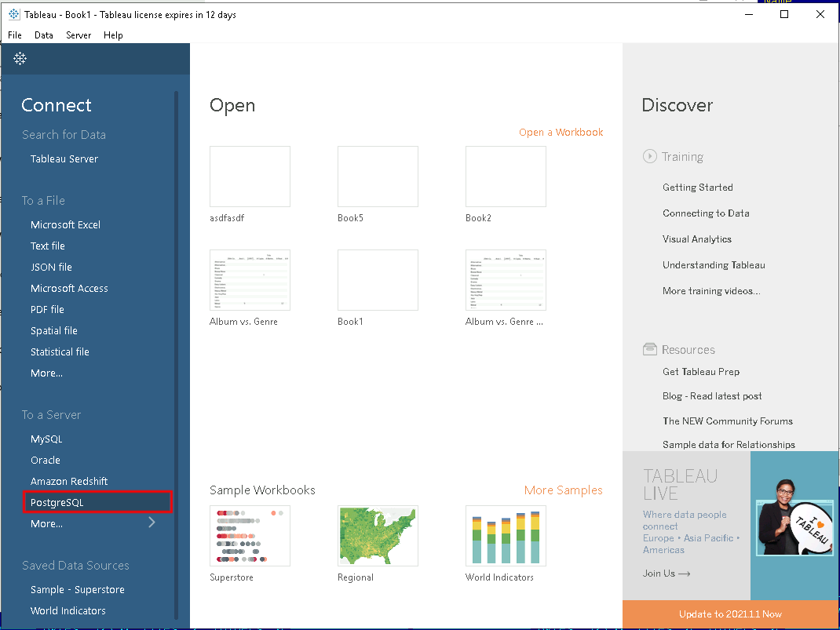Show More server connectors
This screenshot has height=630, width=840.
46,523
